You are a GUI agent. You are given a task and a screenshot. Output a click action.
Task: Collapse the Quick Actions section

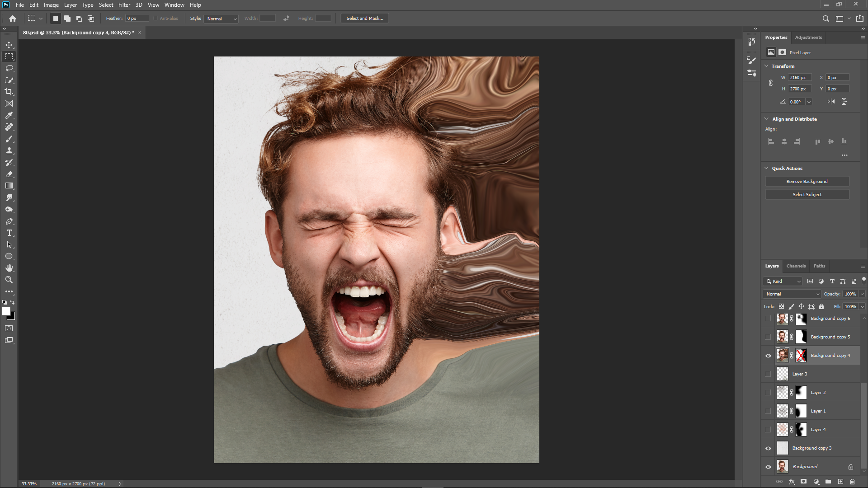pyautogui.click(x=767, y=168)
